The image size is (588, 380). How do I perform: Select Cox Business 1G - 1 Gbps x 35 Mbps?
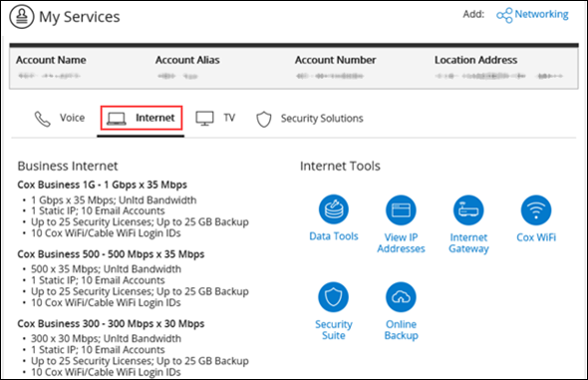coord(102,185)
